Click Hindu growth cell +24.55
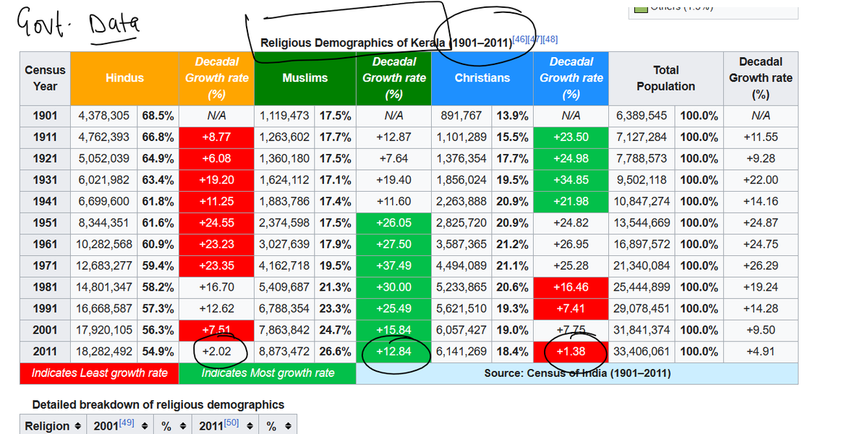The width and height of the screenshot is (868, 434). [216, 223]
